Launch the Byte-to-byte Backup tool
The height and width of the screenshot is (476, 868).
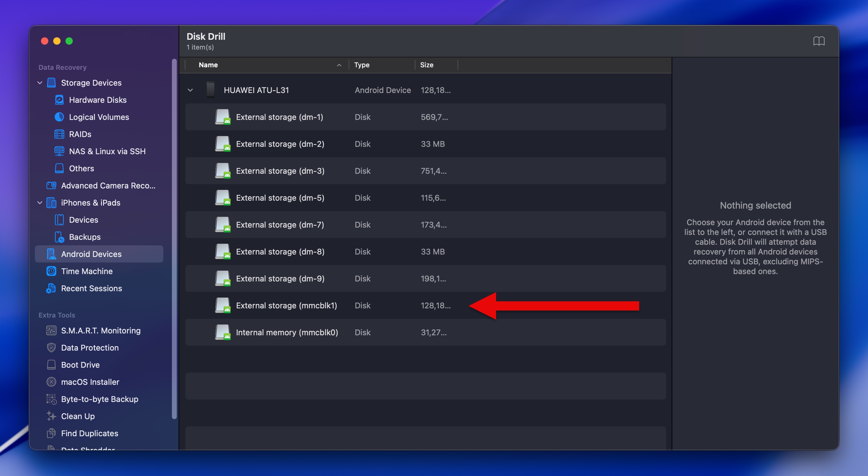(x=100, y=399)
